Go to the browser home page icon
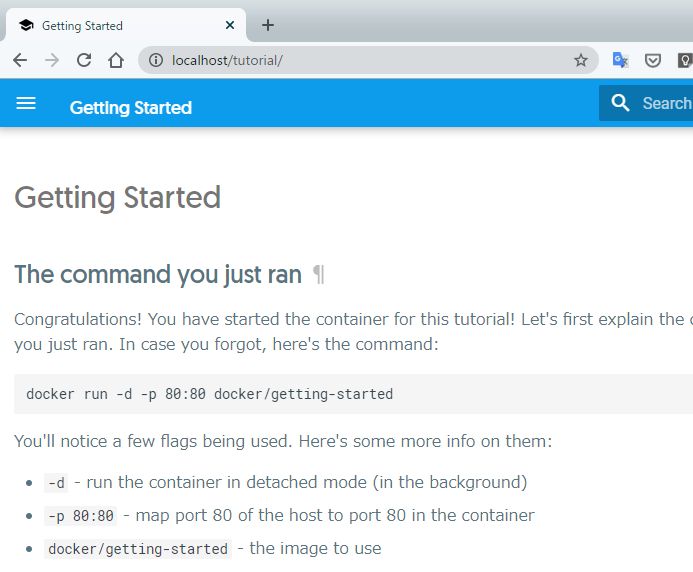This screenshot has height=572, width=693. coord(116,60)
